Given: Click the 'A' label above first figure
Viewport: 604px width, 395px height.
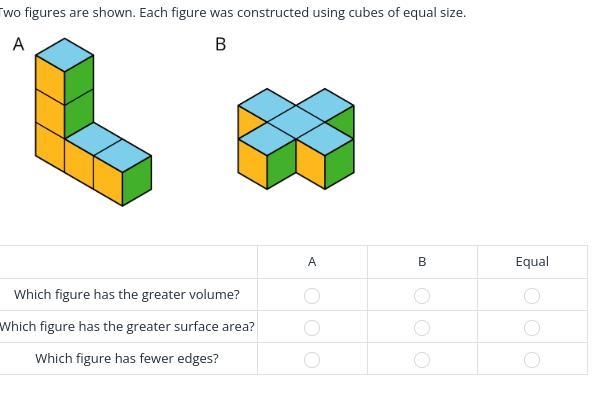Looking at the screenshot, I should 18,44.
